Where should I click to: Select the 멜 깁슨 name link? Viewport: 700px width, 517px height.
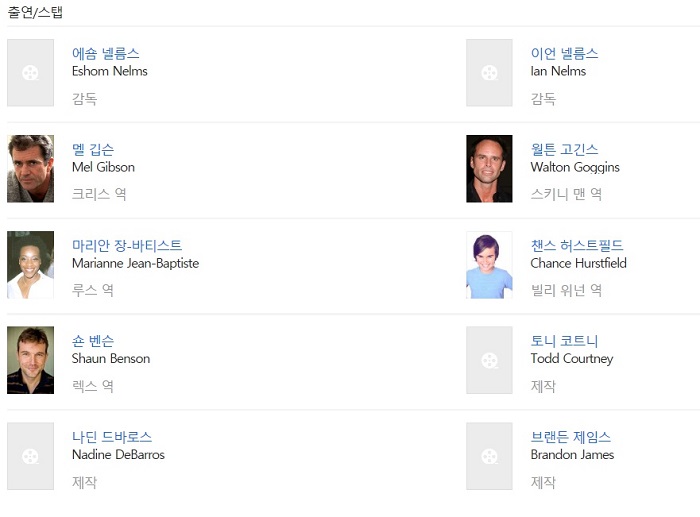click(93, 150)
